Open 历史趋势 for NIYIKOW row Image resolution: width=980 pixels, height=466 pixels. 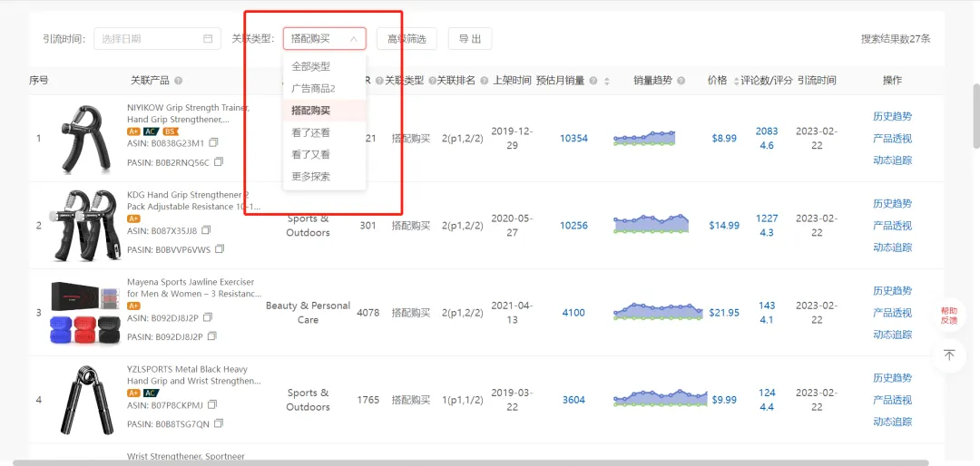(x=893, y=116)
